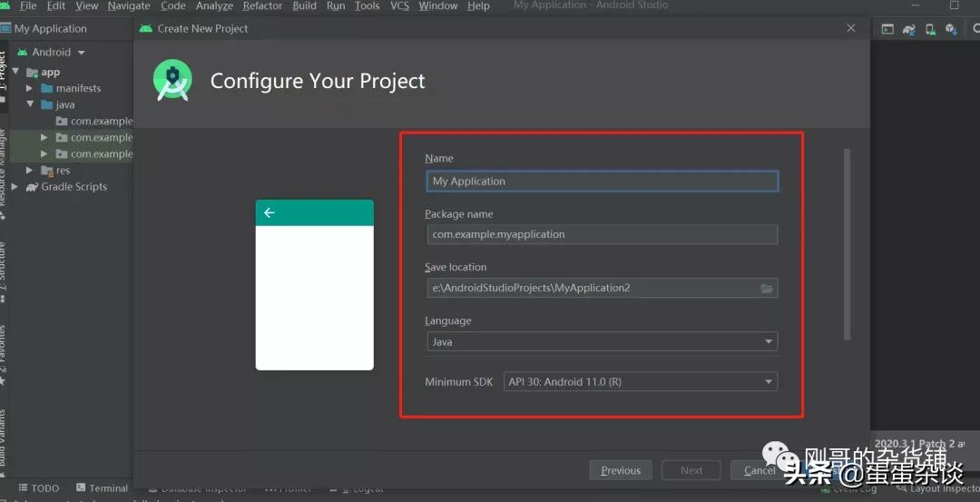Click the Sync Project with Gradle Files icon

(908, 29)
